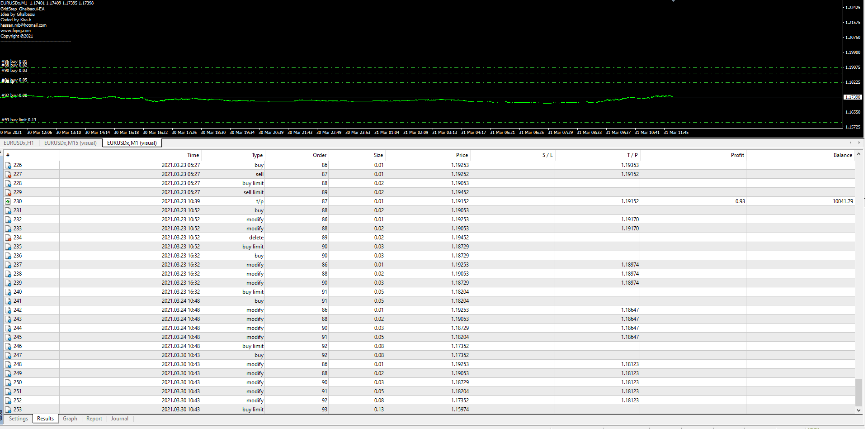This screenshot has height=429, width=868.
Task: Click the Balance column header
Action: tap(842, 155)
